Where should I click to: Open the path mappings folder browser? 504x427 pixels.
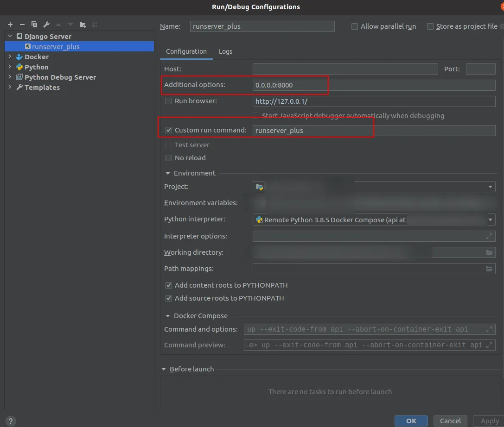tap(489, 269)
